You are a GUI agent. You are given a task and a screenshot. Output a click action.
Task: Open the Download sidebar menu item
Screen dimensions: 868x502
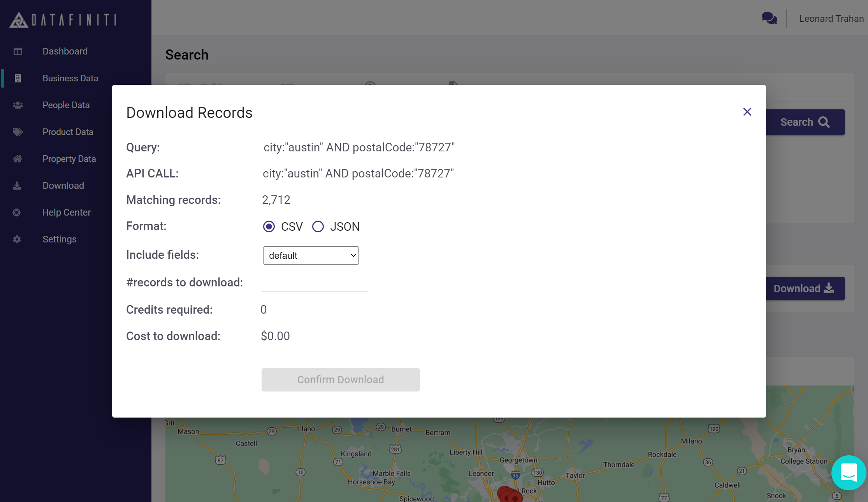pos(63,186)
